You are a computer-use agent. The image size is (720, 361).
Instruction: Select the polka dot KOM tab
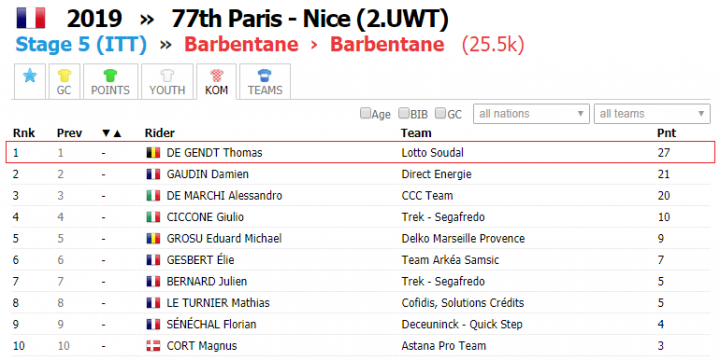(x=216, y=81)
